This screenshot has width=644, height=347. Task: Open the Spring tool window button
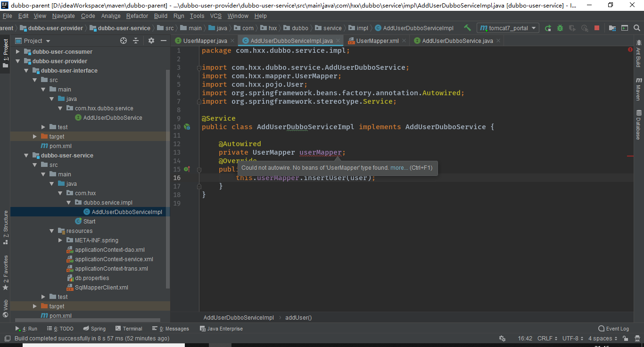coord(94,329)
